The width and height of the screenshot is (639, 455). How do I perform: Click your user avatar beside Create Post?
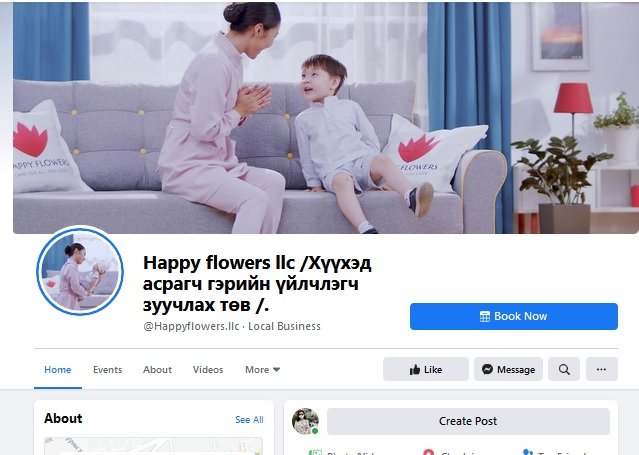pyautogui.click(x=305, y=421)
